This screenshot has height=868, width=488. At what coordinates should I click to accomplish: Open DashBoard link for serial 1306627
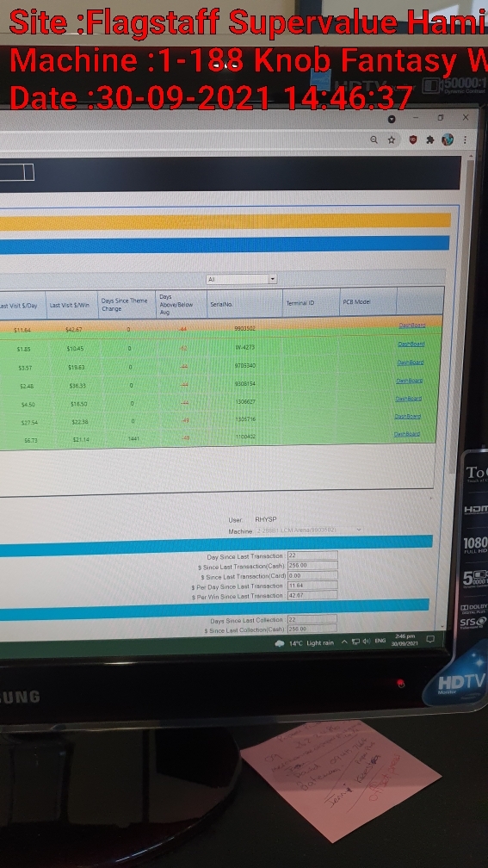point(408,399)
